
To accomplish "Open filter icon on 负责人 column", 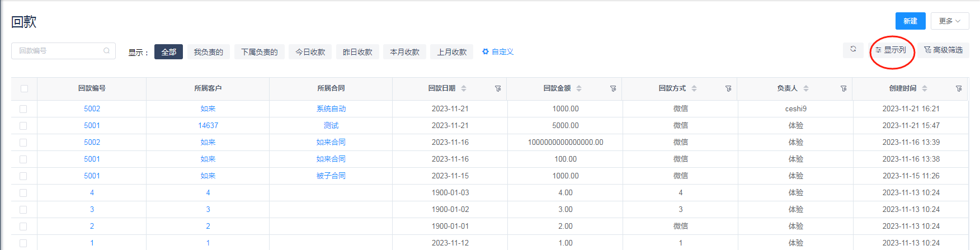I will (844, 88).
